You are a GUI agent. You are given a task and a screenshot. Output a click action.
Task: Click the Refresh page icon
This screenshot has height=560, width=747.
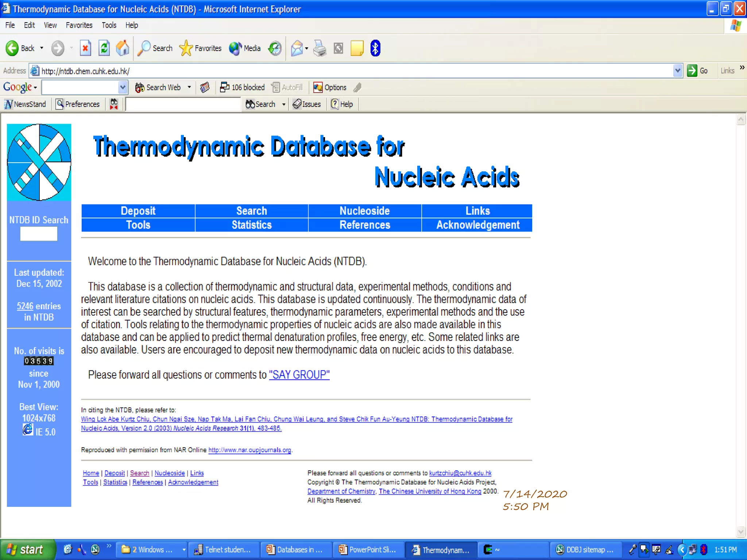[x=104, y=48]
